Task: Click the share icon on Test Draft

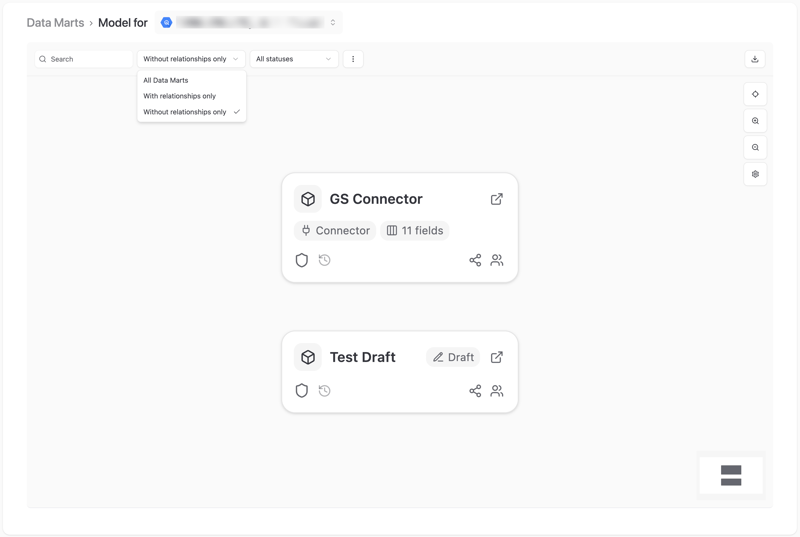Action: [475, 391]
